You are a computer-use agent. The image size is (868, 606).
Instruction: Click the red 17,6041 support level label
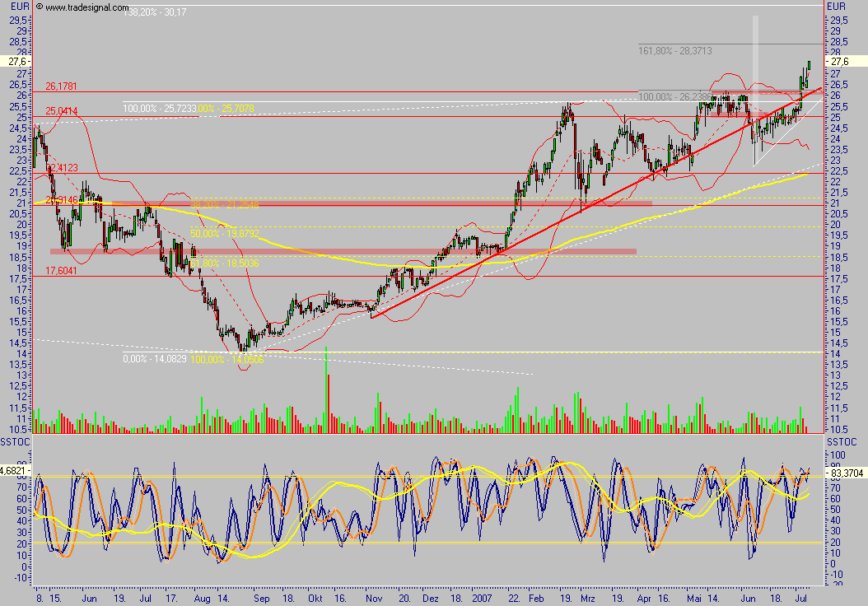(61, 271)
